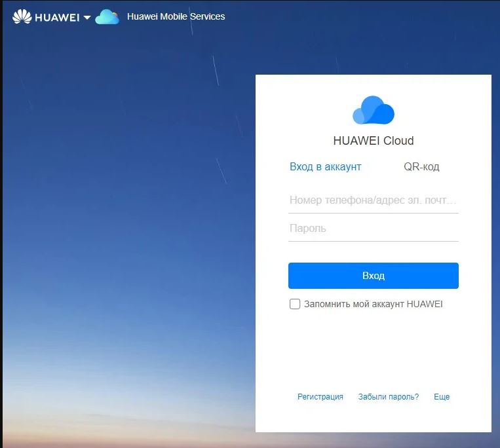Focus the "Пароль" password field

coord(374,229)
